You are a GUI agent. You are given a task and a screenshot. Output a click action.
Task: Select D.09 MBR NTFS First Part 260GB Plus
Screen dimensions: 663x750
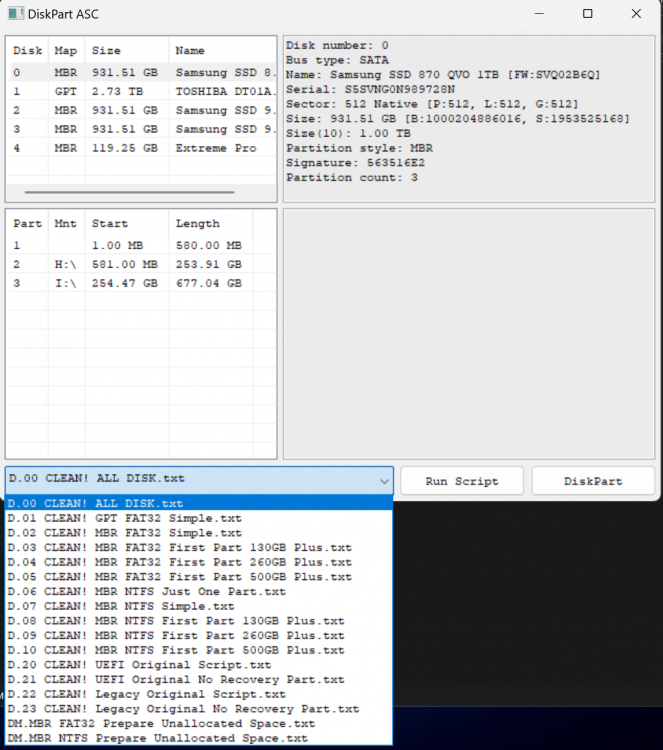click(199, 636)
